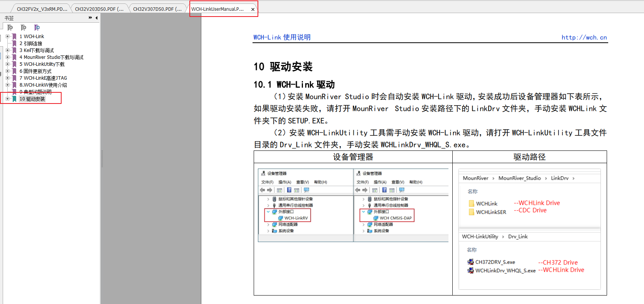Viewport: 644px width, 304px height.
Task: Click LinkDrv in the path breadcrumb
Action: (x=559, y=178)
